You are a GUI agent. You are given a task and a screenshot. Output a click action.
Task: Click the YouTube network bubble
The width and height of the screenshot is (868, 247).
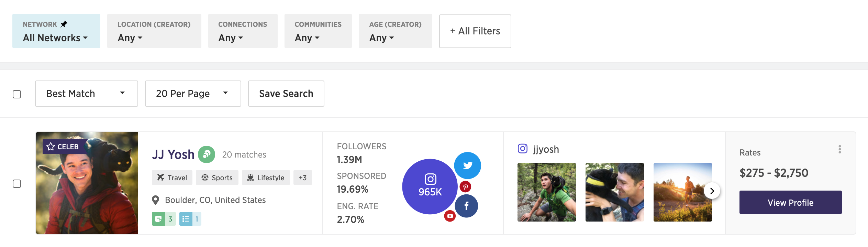[450, 216]
